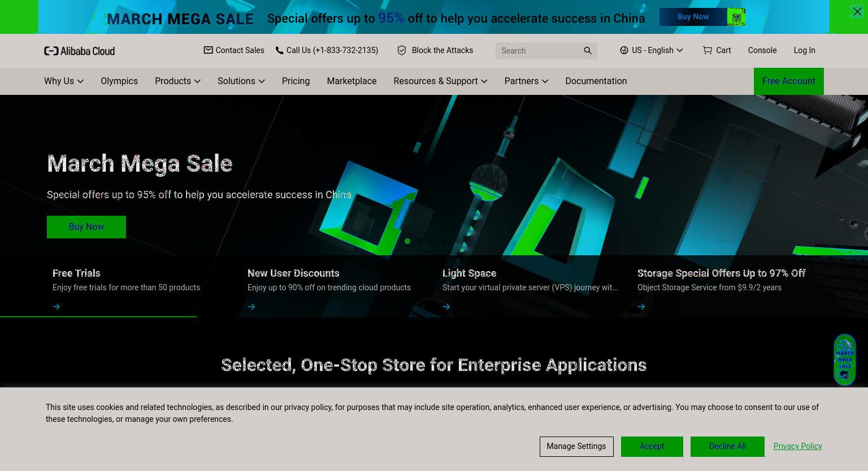Viewport: 868px width, 471px height.
Task: Click the Log In link
Action: (x=804, y=50)
